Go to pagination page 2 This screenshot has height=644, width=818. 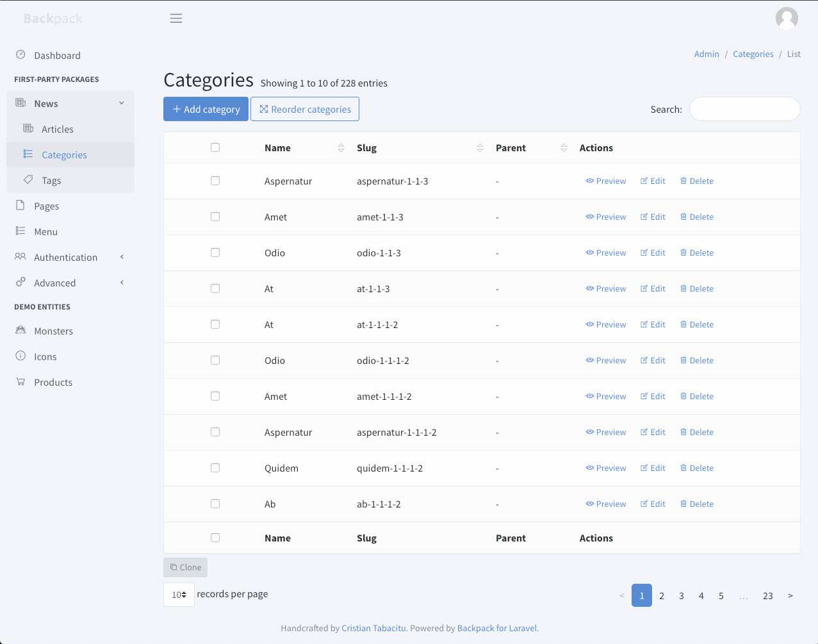[662, 595]
